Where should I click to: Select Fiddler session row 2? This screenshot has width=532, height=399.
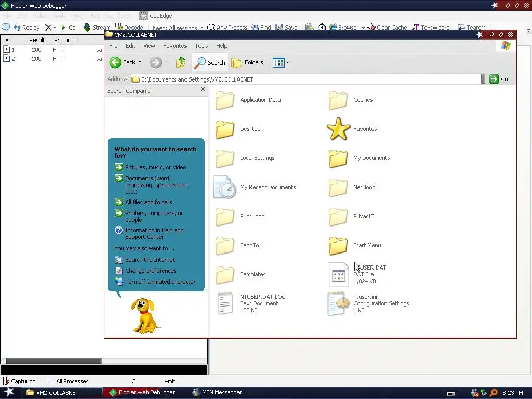(x=52, y=59)
